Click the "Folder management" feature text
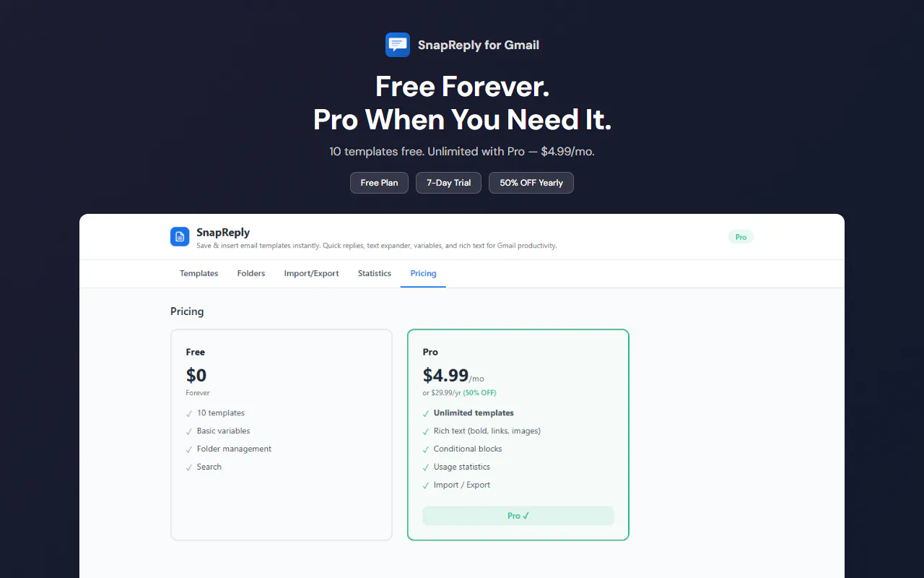This screenshot has width=924, height=578. [235, 449]
